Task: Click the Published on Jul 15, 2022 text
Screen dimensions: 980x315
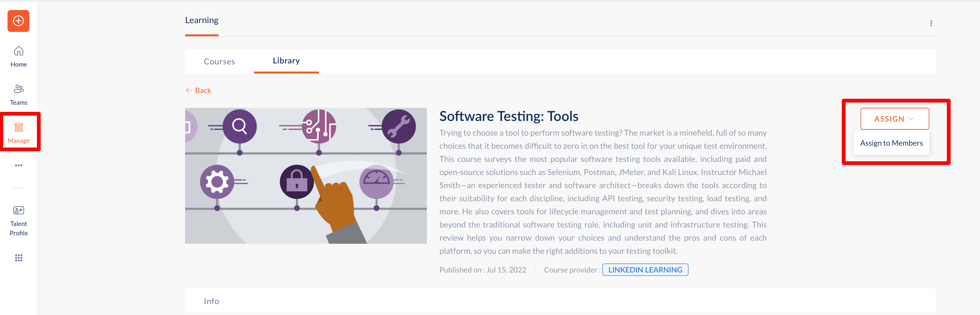Action: [482, 270]
